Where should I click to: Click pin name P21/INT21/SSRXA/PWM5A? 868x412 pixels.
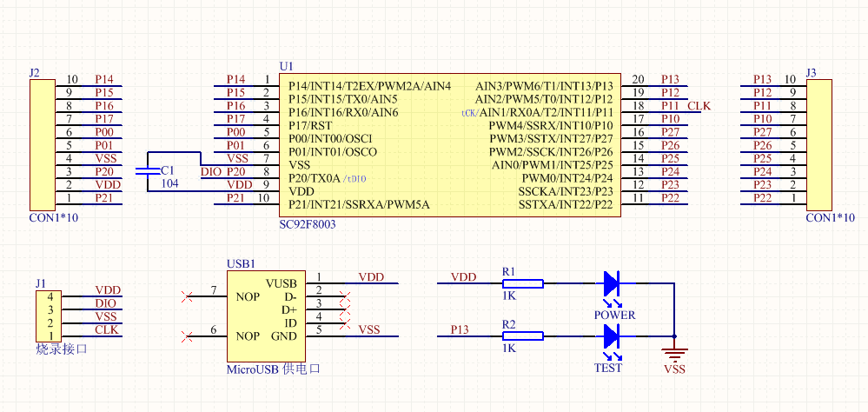(x=359, y=204)
